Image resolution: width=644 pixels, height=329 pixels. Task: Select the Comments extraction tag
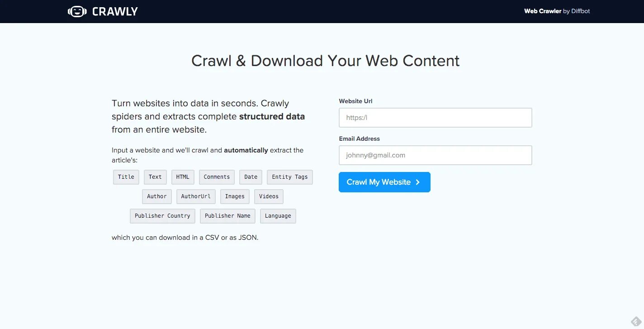(x=217, y=177)
